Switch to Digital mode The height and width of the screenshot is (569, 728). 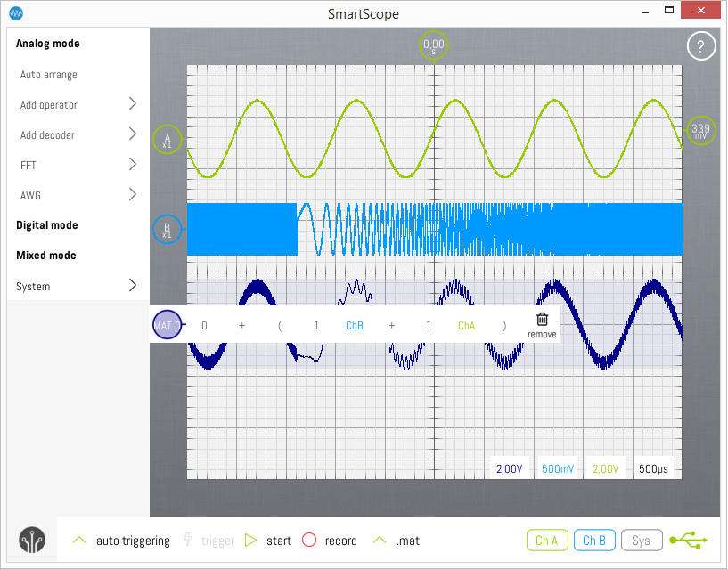(46, 225)
